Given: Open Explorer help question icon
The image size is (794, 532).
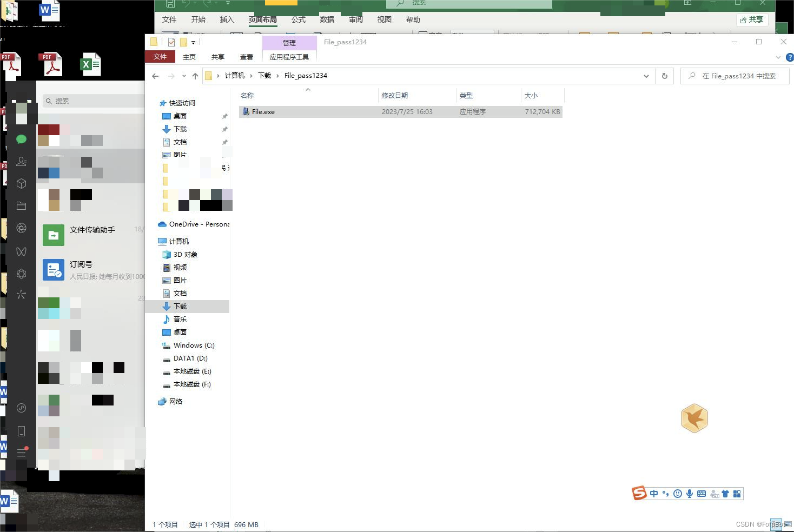Looking at the screenshot, I should (x=789, y=57).
